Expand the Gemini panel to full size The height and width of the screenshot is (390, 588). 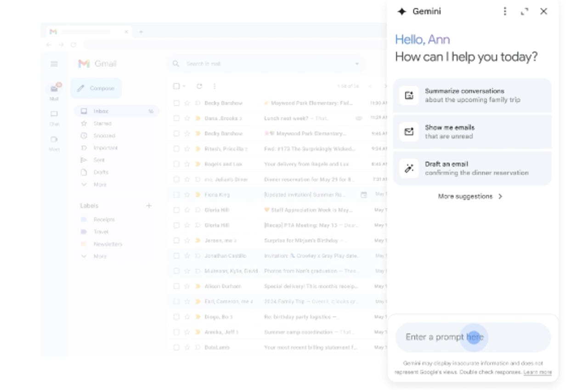[525, 11]
